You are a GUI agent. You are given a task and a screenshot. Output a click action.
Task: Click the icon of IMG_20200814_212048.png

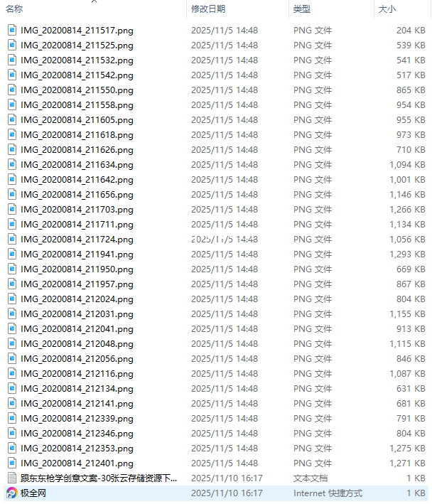pos(12,344)
